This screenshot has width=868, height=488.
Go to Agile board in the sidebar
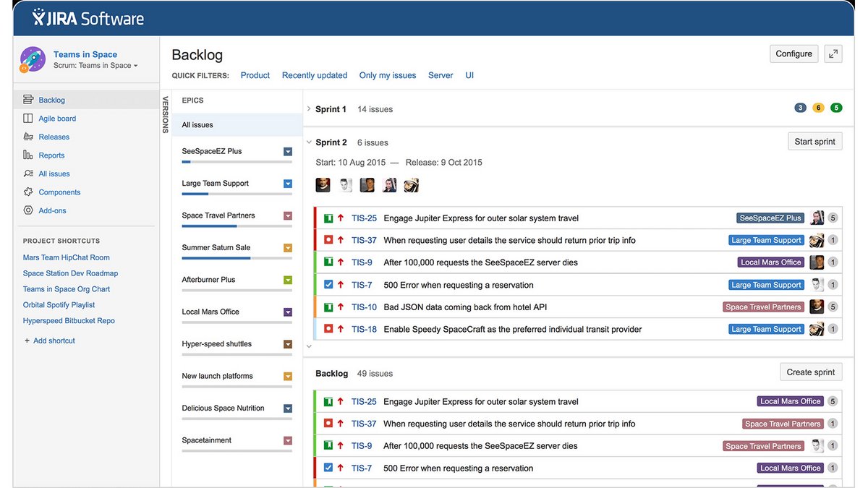pos(57,119)
